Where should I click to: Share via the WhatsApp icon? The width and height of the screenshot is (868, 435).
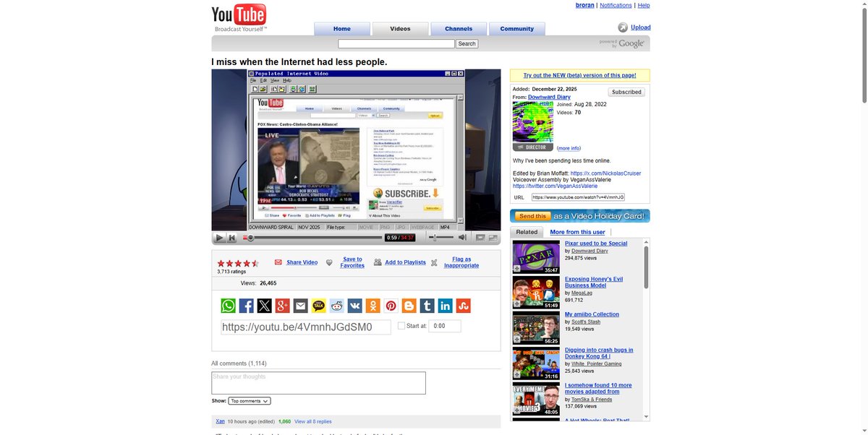(x=229, y=306)
